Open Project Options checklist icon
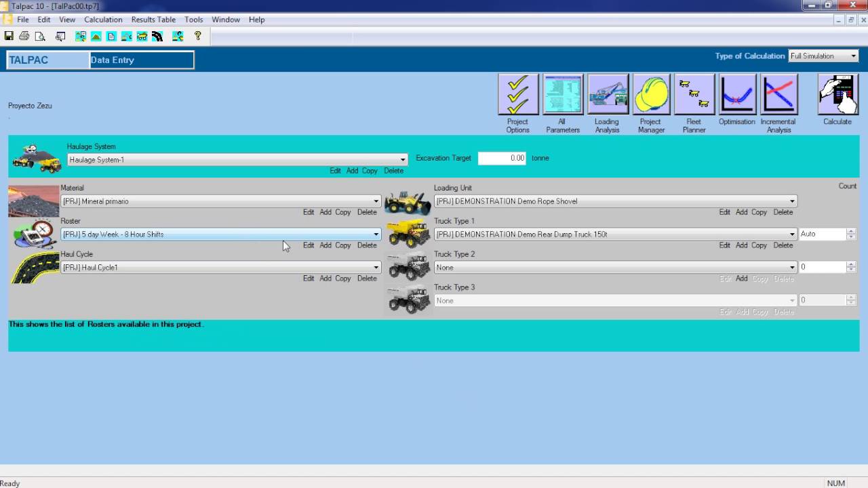Screen dimensions: 868x488 518,94
